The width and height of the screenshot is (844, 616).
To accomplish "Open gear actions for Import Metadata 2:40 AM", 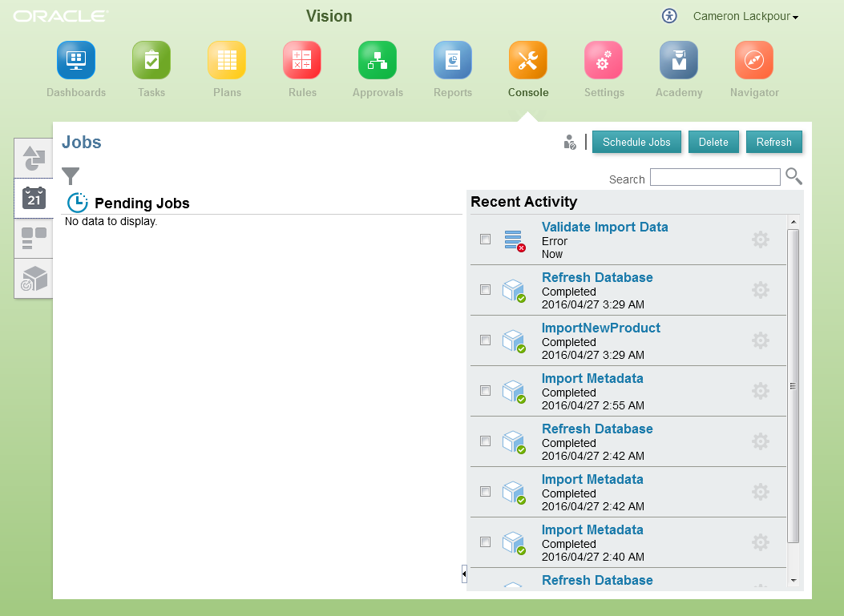I will coord(760,542).
